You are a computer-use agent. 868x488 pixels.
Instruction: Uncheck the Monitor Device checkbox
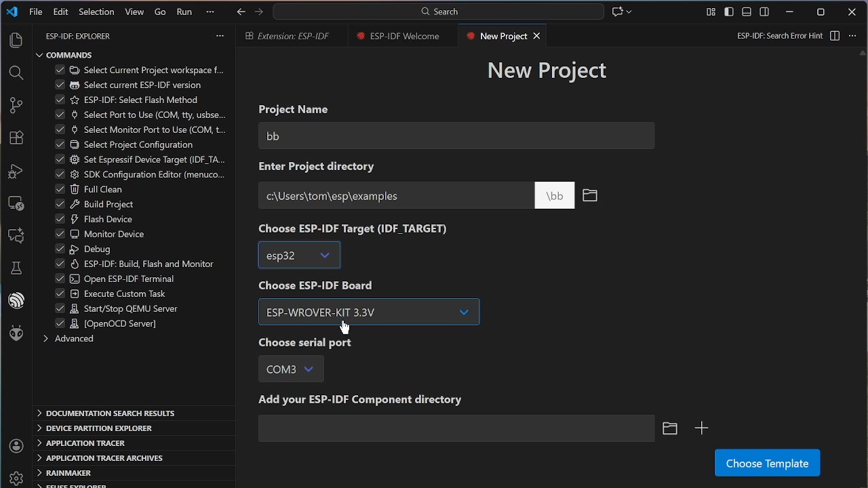tap(60, 234)
